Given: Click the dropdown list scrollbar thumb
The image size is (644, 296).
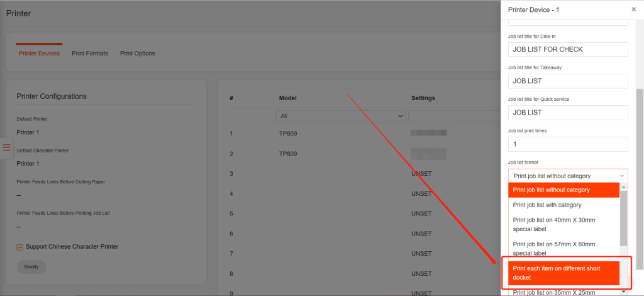Looking at the screenshot, I should tap(623, 218).
